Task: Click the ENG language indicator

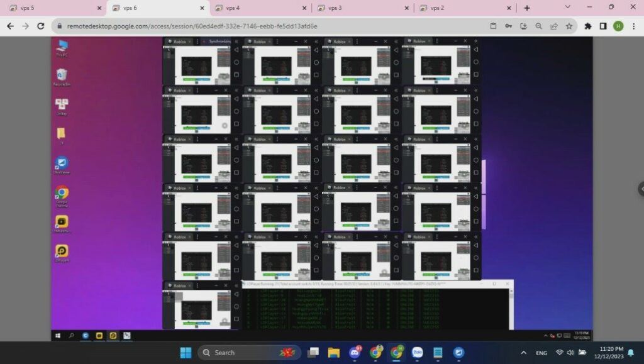Action: [x=541, y=353]
